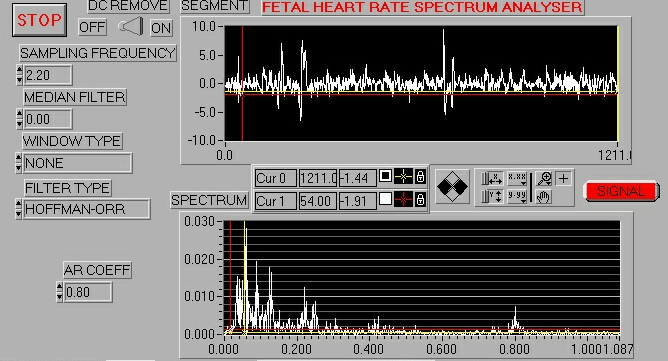668x361 pixels.
Task: Step FILTER TYPE with its up arrow
Action: pyautogui.click(x=18, y=204)
